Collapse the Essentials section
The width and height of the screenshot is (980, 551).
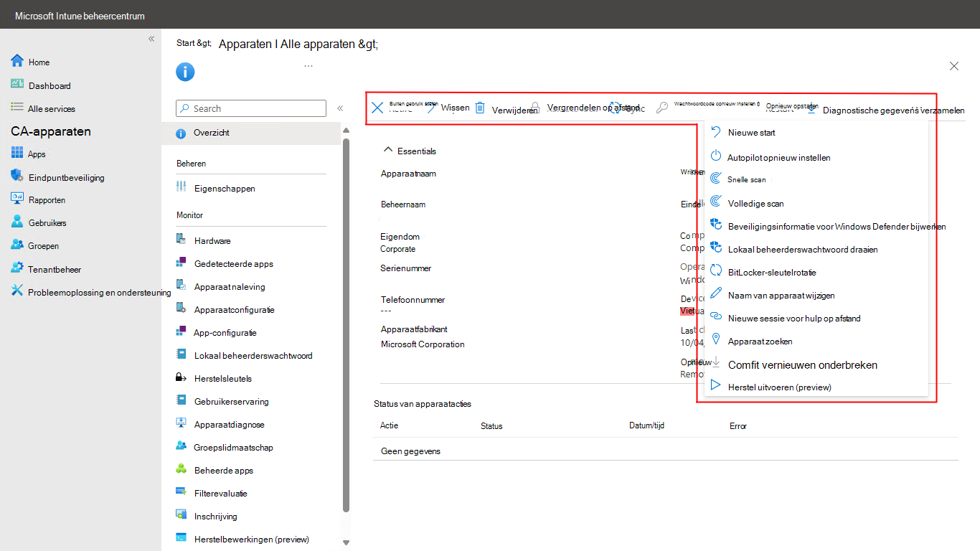click(388, 150)
